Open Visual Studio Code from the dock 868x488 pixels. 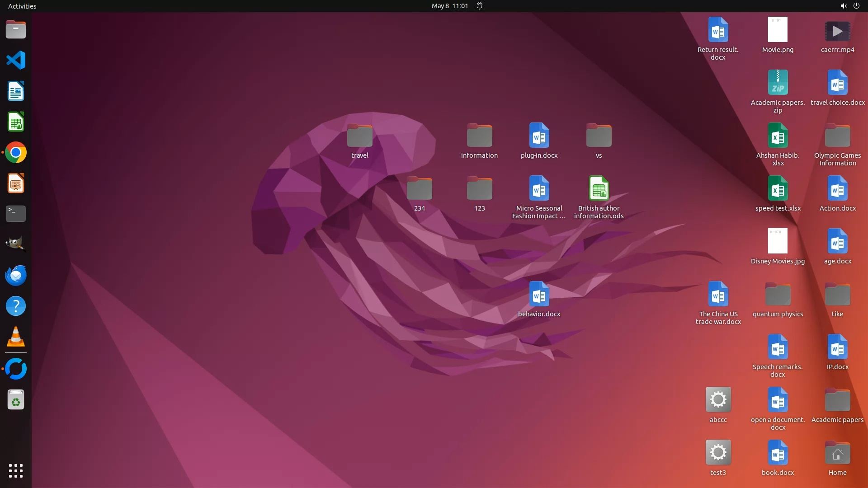click(x=16, y=60)
